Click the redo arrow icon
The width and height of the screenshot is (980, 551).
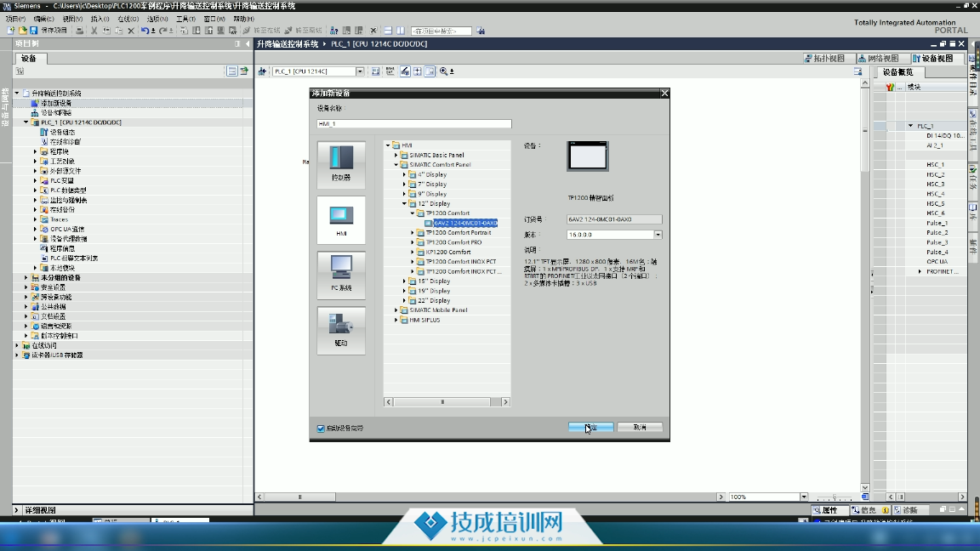pyautogui.click(x=163, y=30)
